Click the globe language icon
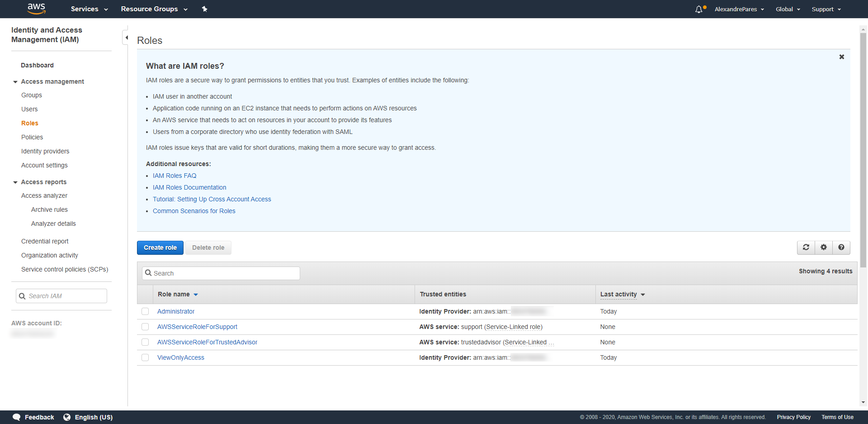Viewport: 868px width, 424px height. pyautogui.click(x=67, y=417)
